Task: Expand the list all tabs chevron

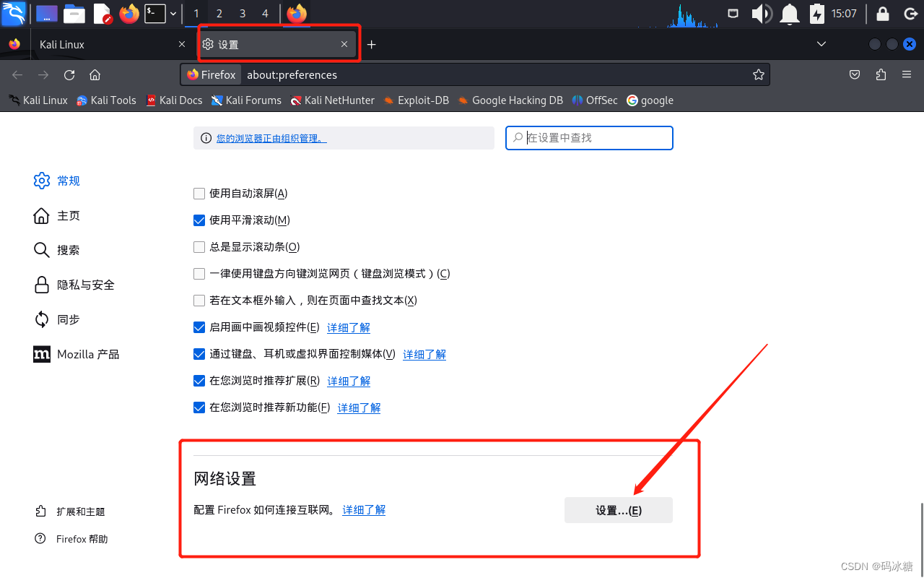Action: (821, 44)
